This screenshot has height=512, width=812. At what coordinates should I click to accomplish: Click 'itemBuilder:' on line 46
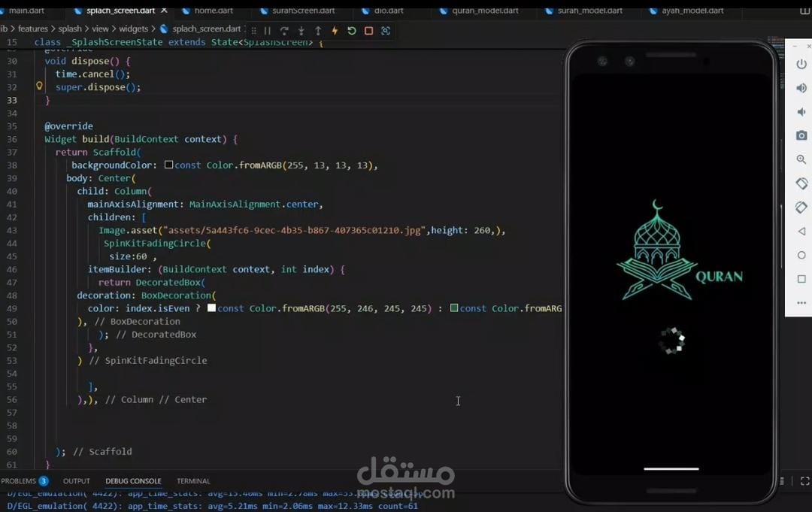[x=120, y=270]
